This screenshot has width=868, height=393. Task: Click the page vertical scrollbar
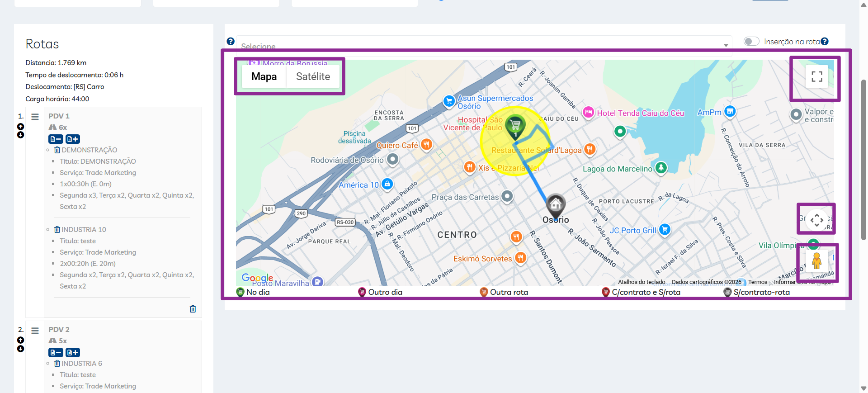(x=863, y=158)
